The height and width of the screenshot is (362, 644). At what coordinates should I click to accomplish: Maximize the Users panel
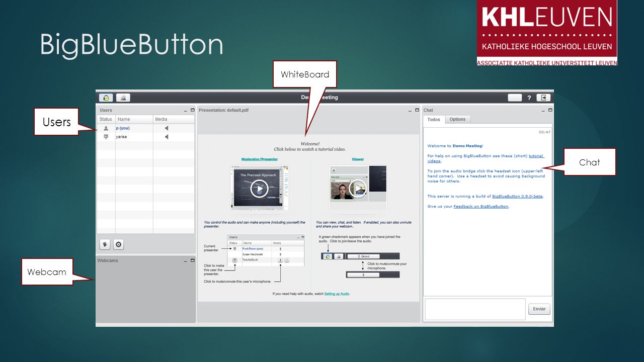click(192, 110)
